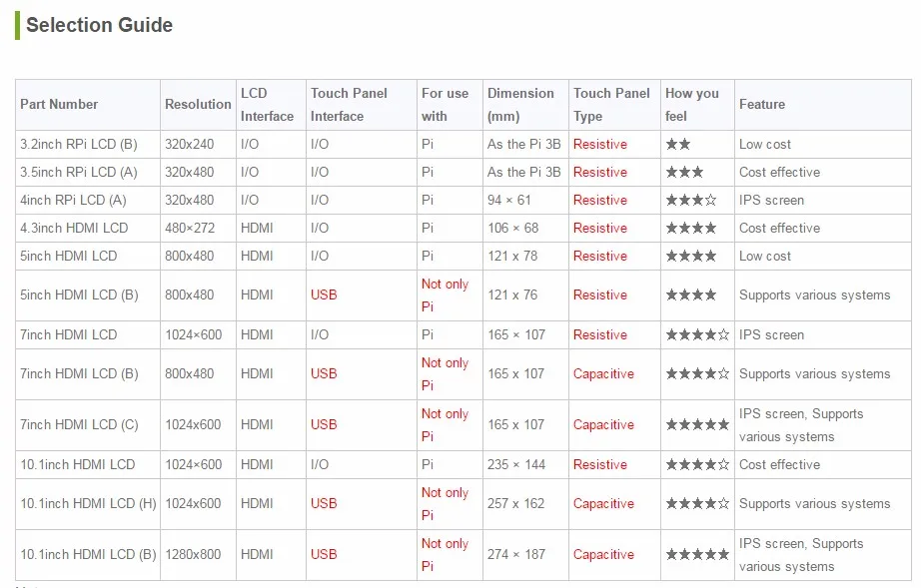Click the two-star rating for 3.2inch RPi LCD (B)
Image resolution: width=921 pixels, height=588 pixels.
coord(678,145)
